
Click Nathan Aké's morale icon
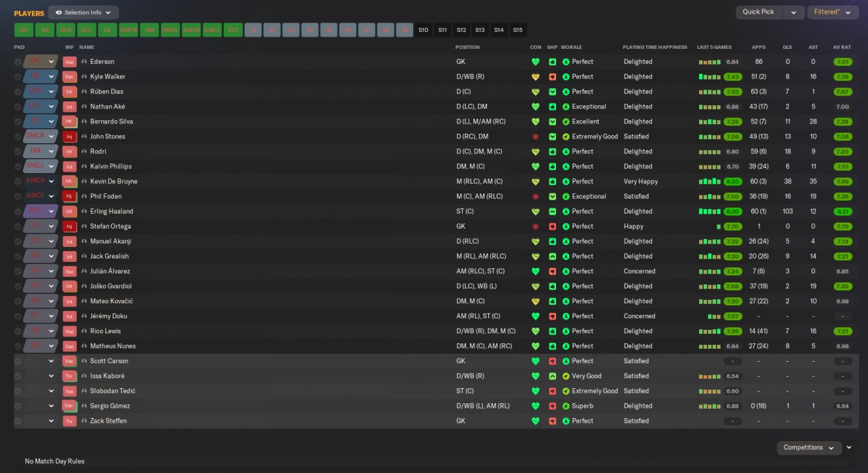[566, 107]
